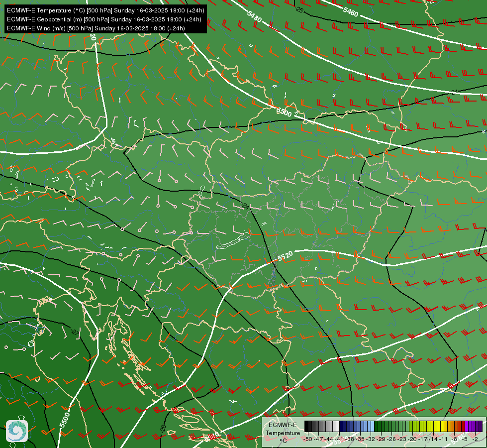
Task: Click the 5480 geopotential contour label
Action: click(255, 16)
